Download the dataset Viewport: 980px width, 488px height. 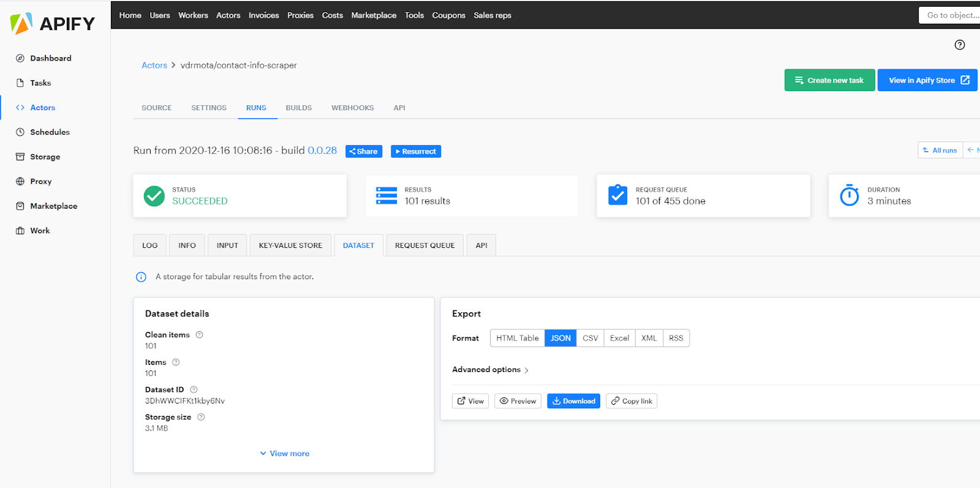pyautogui.click(x=573, y=401)
